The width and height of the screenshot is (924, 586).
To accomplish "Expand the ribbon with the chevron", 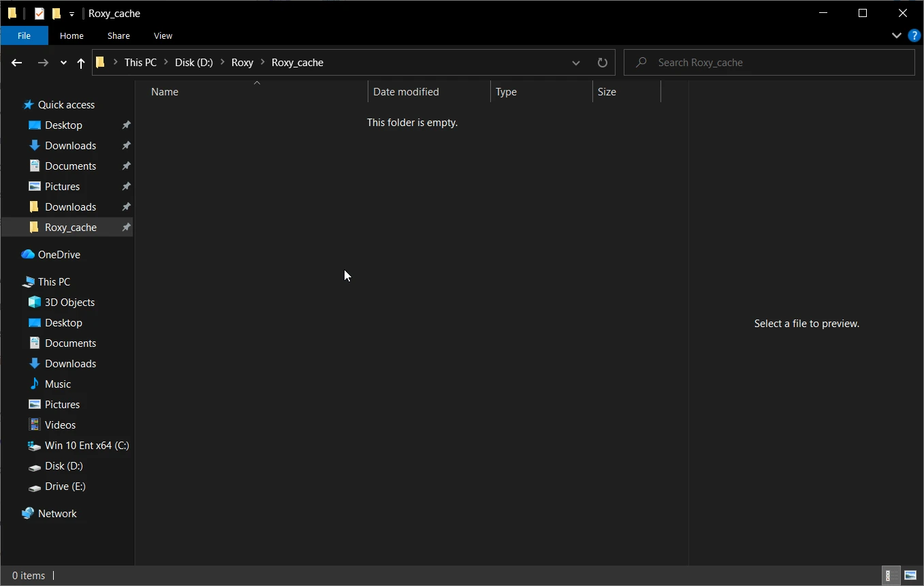I will tap(896, 35).
